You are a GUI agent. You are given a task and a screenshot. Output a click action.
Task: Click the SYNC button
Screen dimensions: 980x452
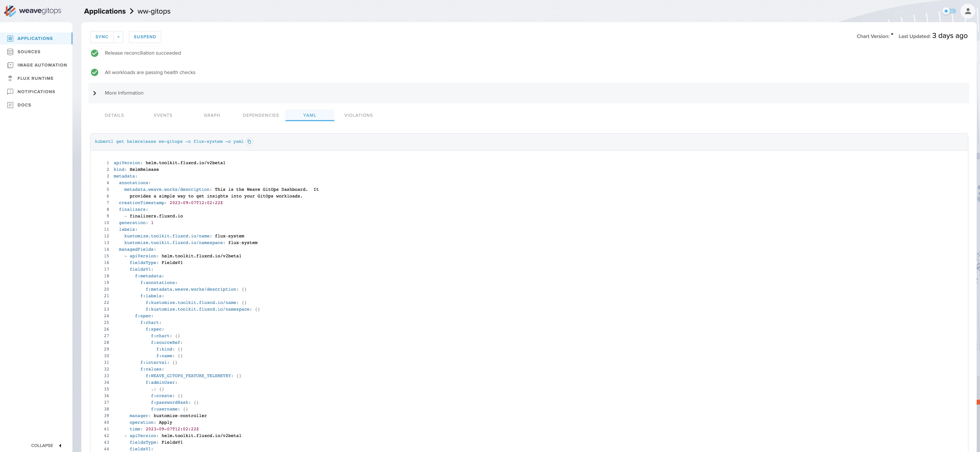102,36
